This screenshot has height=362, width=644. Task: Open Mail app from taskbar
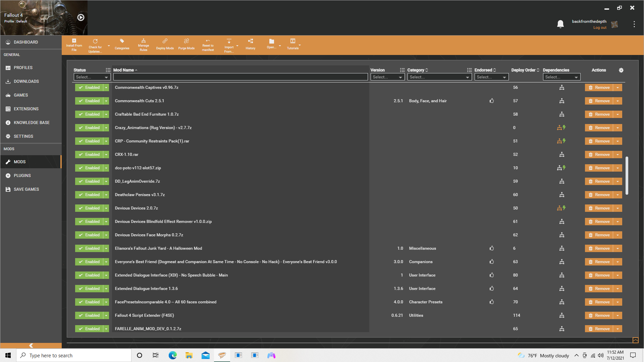(x=205, y=355)
